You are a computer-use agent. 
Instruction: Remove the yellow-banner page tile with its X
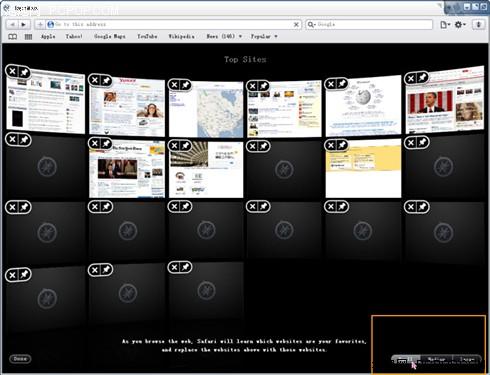click(331, 145)
